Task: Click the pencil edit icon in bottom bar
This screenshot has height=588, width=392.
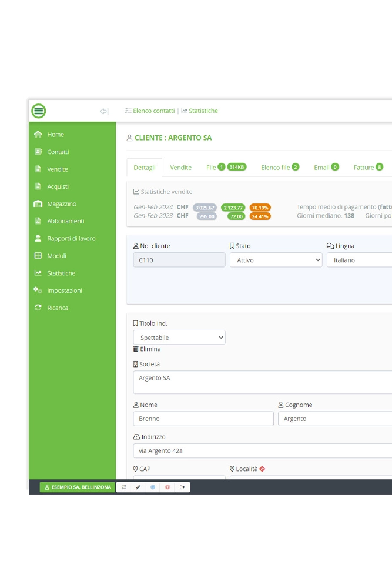Action: pyautogui.click(x=138, y=487)
